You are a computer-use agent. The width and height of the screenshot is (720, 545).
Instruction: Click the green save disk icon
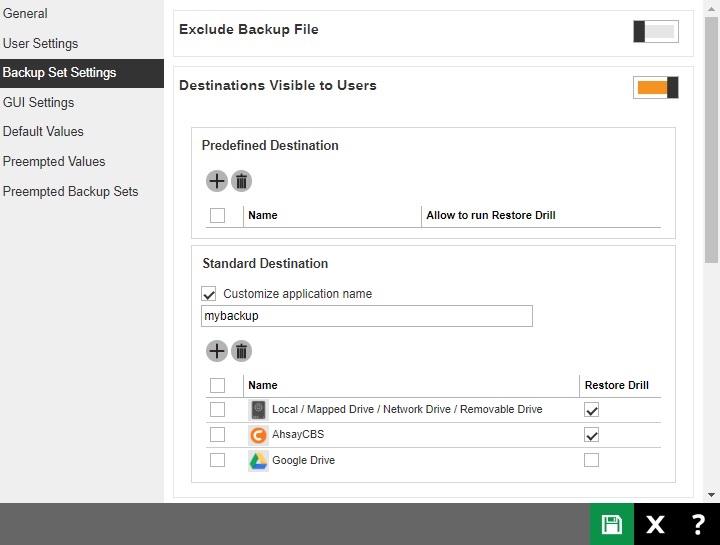tap(612, 524)
